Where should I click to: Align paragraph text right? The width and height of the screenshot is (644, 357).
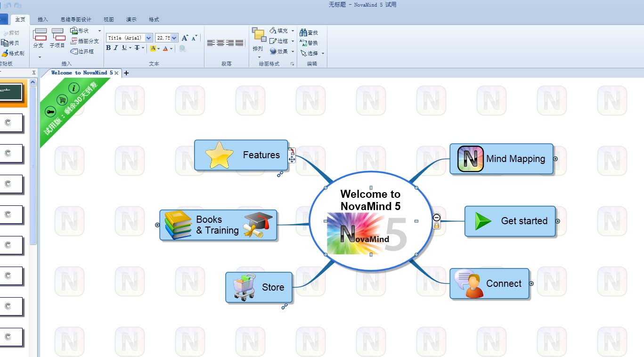[230, 43]
